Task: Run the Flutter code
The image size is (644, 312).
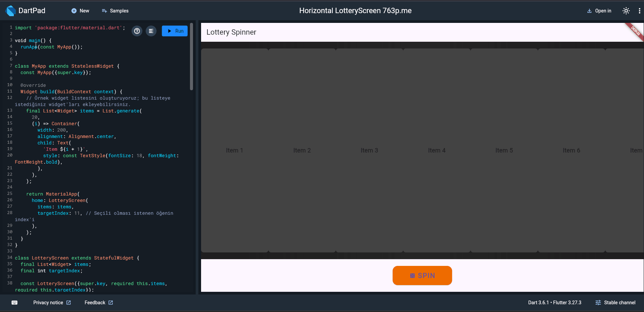Action: click(x=174, y=31)
